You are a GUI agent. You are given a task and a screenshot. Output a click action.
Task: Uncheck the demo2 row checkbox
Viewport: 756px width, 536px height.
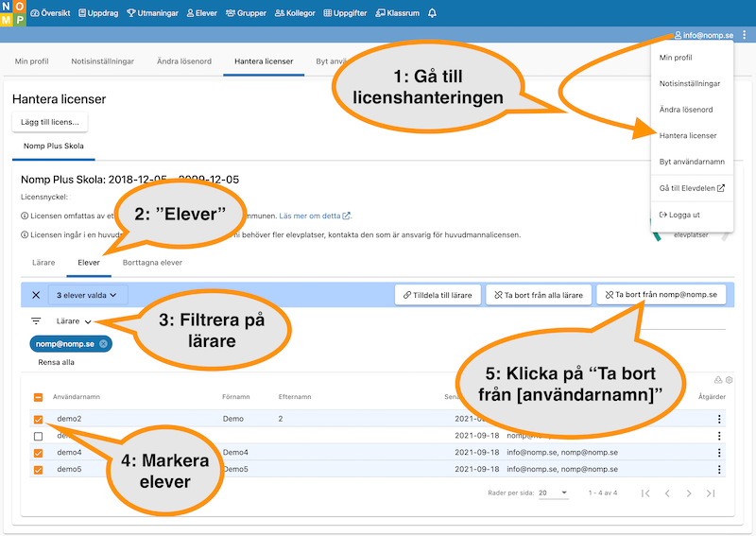(38, 419)
